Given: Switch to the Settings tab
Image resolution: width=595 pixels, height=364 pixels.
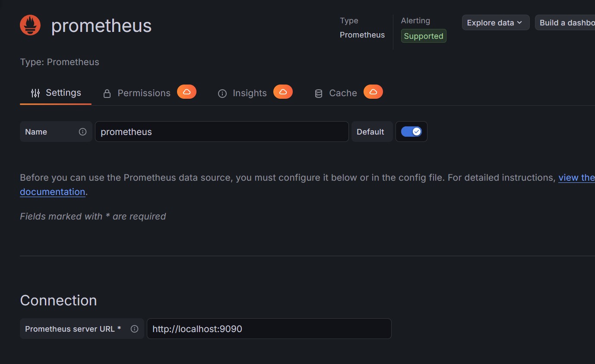Looking at the screenshot, I should [x=56, y=93].
